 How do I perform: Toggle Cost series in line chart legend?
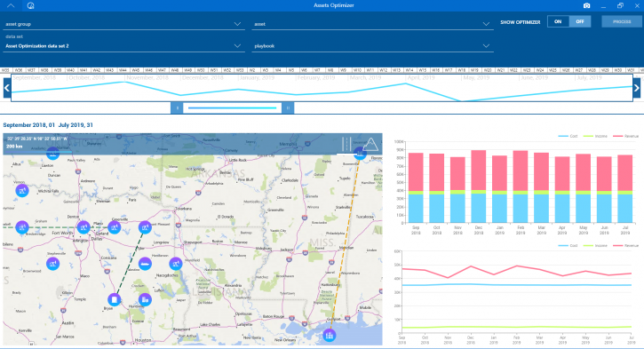[x=568, y=245]
